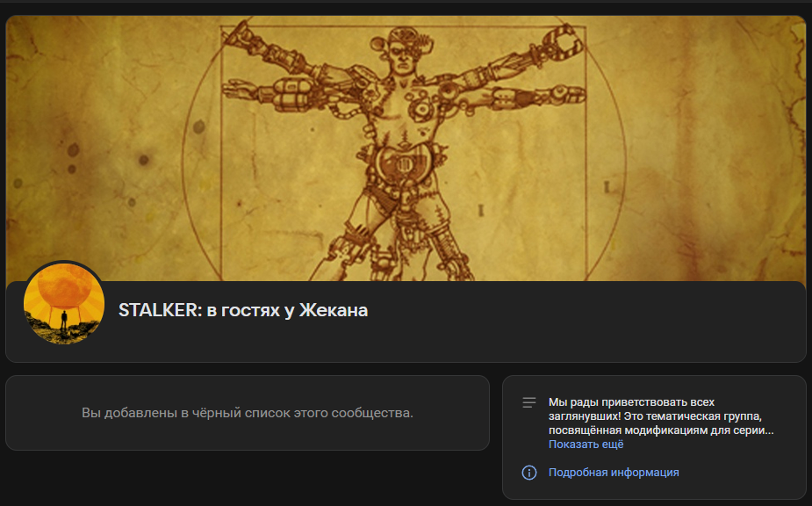Screen dimensions: 812x506
Task: Click the gear on the robot's chest
Action: [x=422, y=107]
